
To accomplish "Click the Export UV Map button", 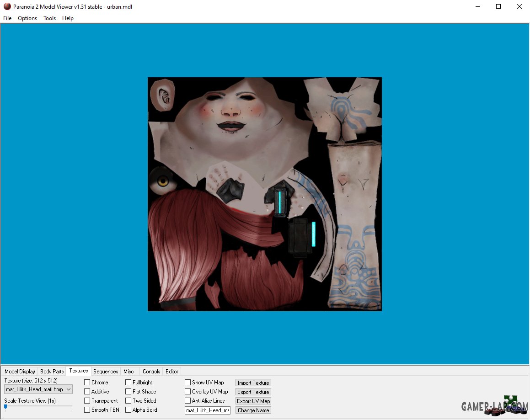I will tap(253, 401).
